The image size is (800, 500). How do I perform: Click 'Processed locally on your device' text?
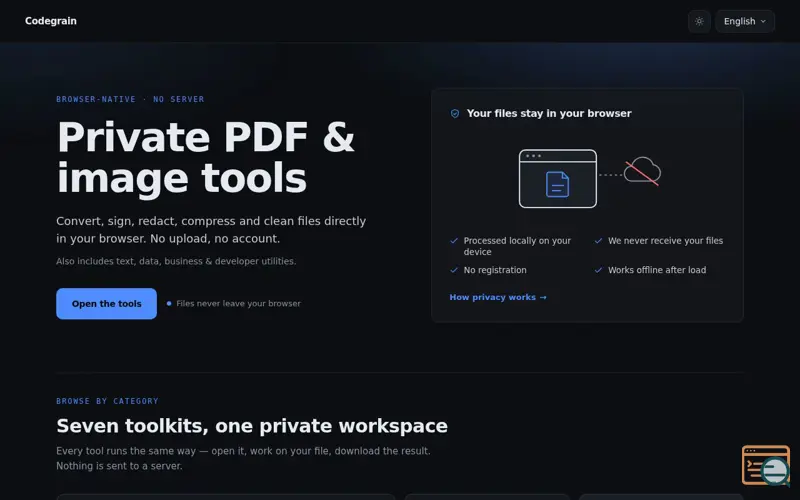(x=517, y=246)
